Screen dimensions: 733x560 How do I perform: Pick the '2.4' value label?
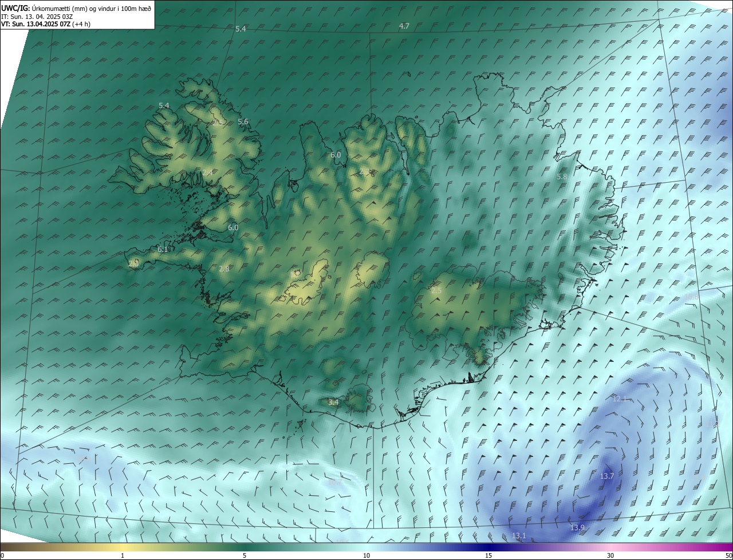[x=207, y=172]
